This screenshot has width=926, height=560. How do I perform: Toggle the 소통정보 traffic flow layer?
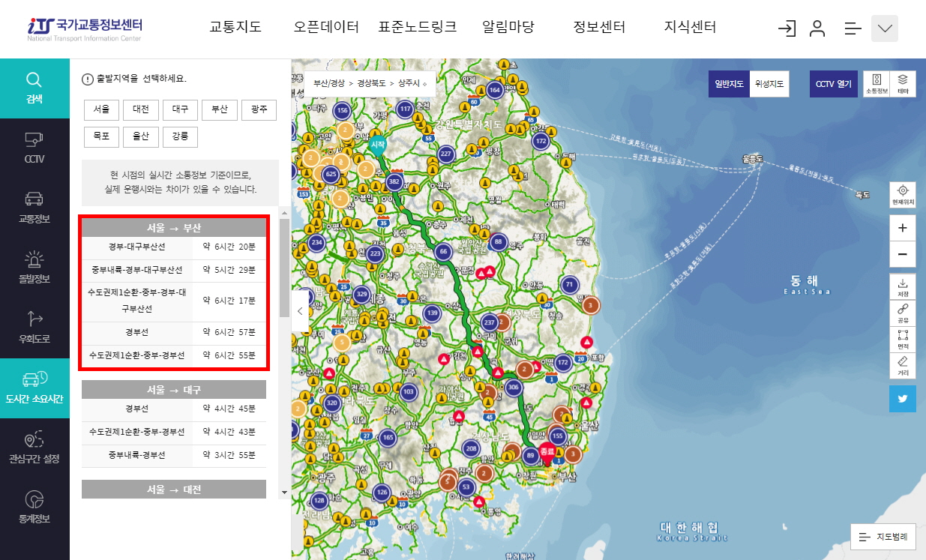(x=877, y=84)
